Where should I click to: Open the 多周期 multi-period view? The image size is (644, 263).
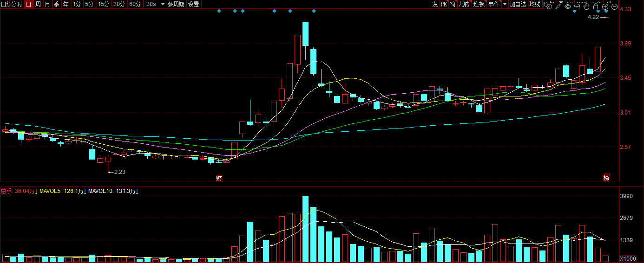pos(176,4)
